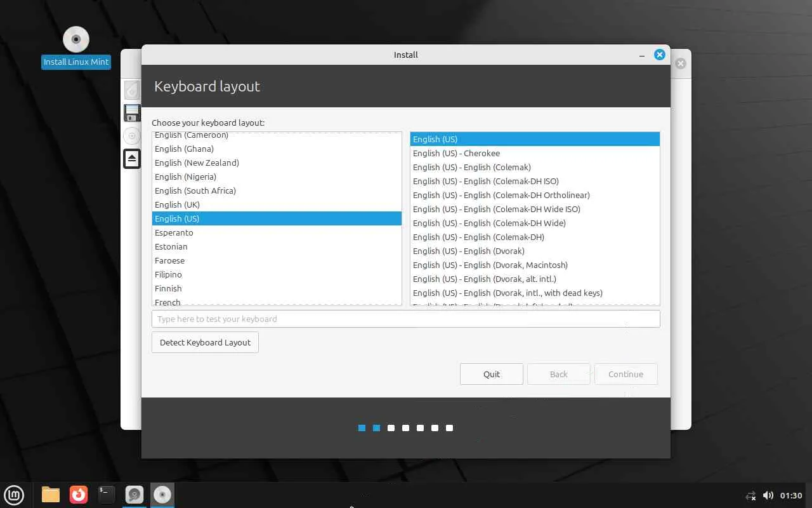The height and width of the screenshot is (508, 812).
Task: Select the Colemak-DH ISO variant
Action: tap(535, 181)
